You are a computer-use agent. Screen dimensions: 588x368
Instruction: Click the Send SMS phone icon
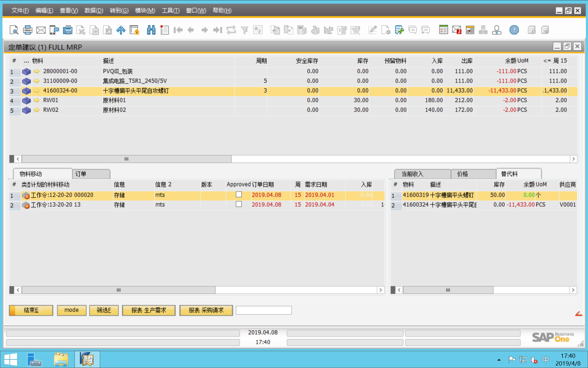tap(54, 30)
